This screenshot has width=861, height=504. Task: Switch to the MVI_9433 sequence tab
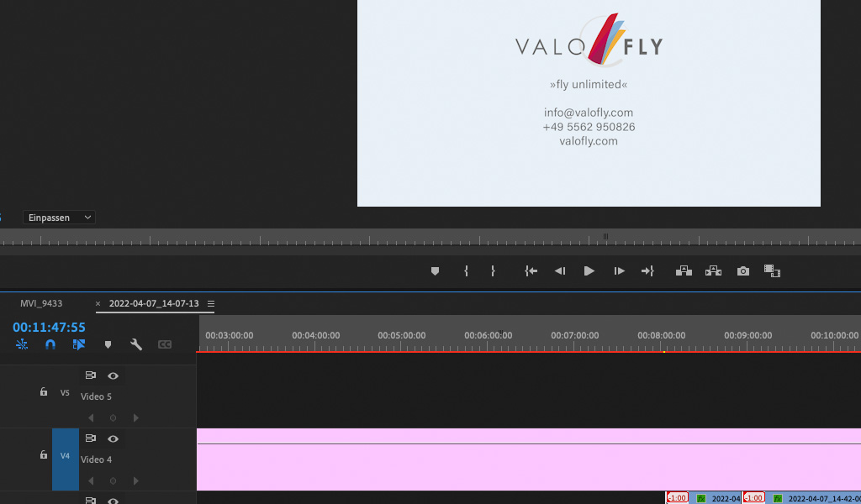click(x=41, y=303)
